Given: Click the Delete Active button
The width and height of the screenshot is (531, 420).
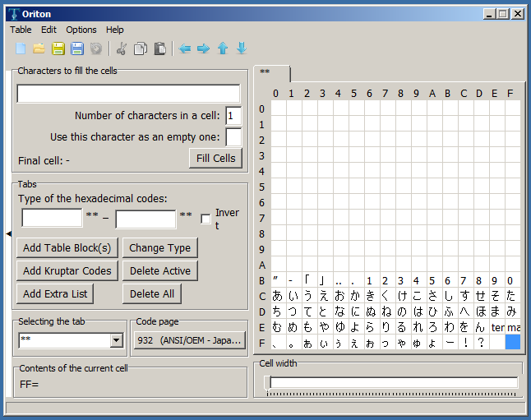Looking at the screenshot, I should click(159, 271).
